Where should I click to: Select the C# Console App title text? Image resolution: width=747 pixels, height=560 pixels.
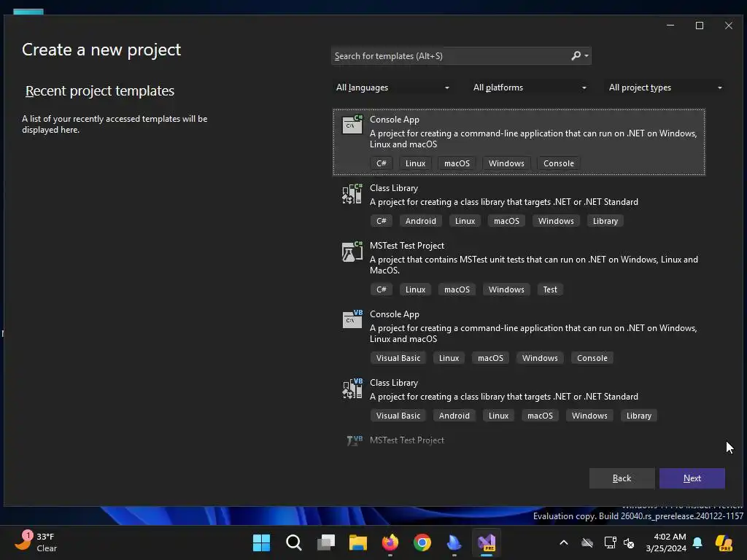click(395, 120)
